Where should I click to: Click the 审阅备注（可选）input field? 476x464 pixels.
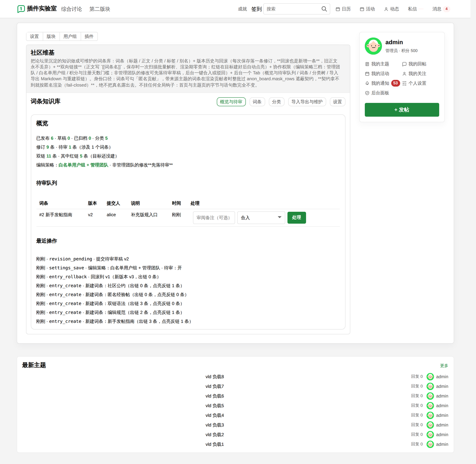214,218
